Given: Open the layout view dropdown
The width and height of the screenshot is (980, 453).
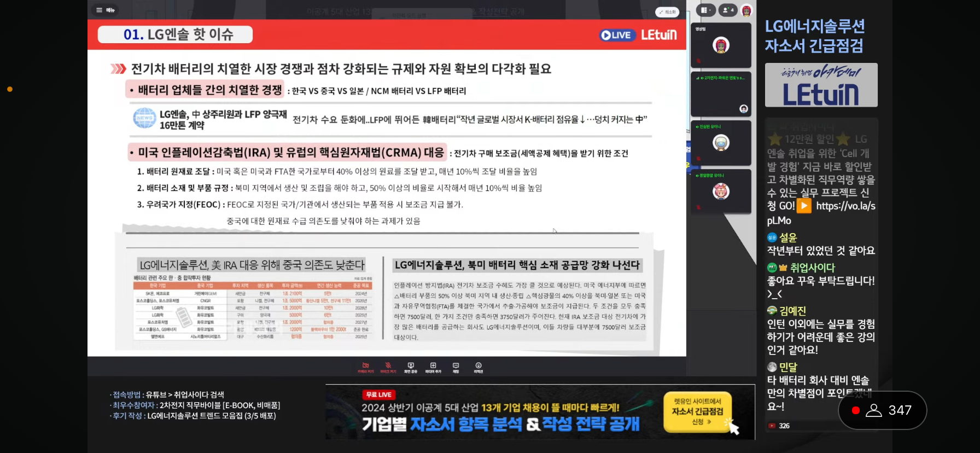Looking at the screenshot, I should (x=706, y=10).
